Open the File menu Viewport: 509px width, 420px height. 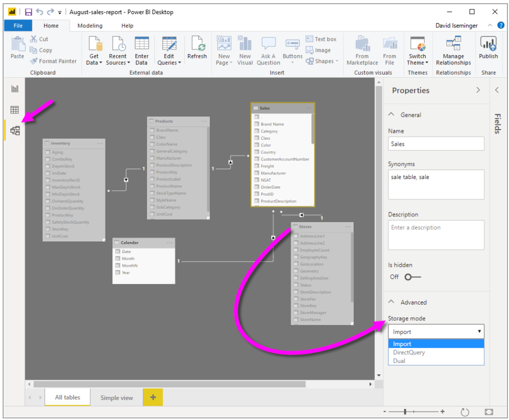(18, 25)
